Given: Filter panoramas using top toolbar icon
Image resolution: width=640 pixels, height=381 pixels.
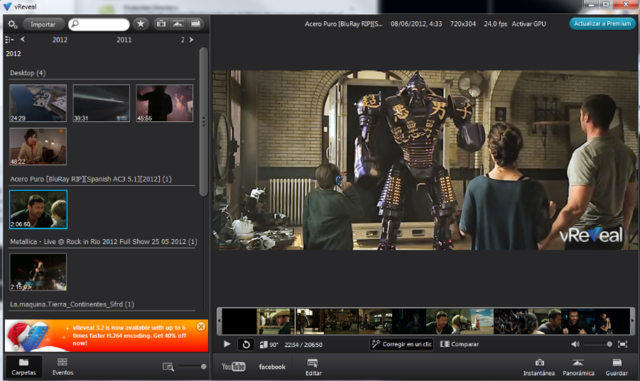Looking at the screenshot, I should (x=178, y=24).
